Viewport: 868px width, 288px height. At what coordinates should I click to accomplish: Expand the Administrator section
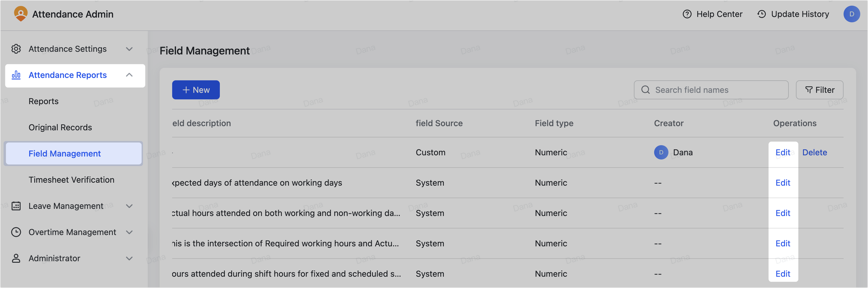coord(129,258)
